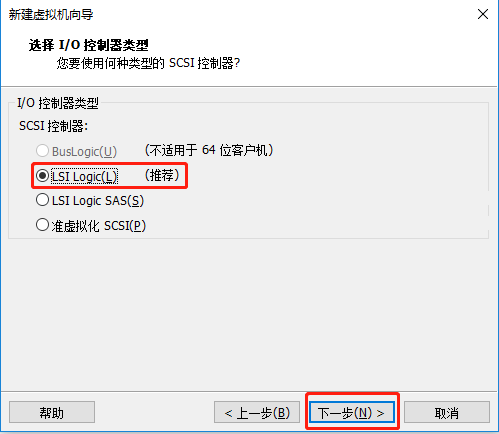
Task: Cancel the wizard via 取消 button
Action: (447, 413)
